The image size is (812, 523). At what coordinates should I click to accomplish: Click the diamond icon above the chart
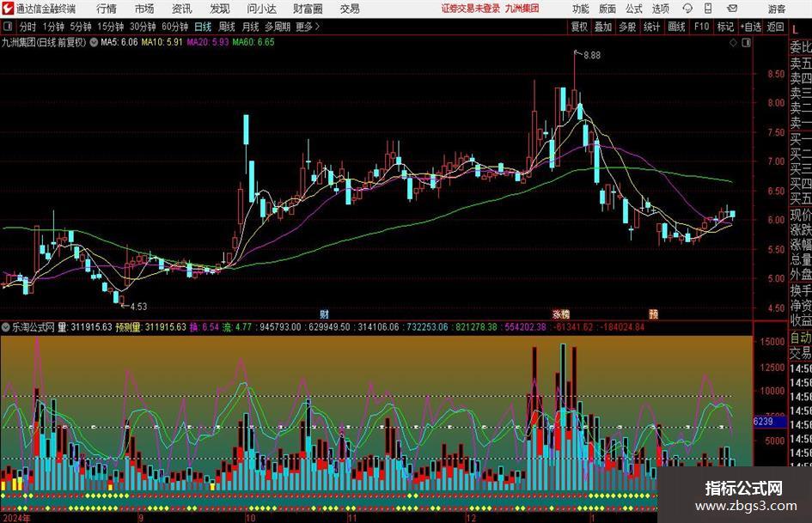[x=733, y=43]
